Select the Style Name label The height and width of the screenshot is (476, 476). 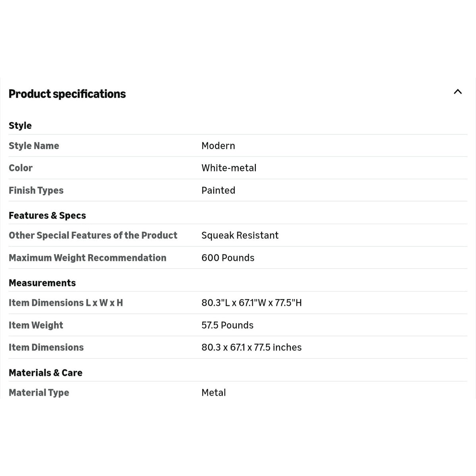(34, 146)
